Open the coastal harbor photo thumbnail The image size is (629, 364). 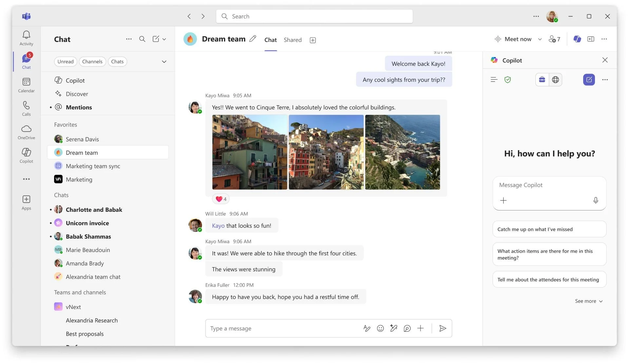click(x=402, y=152)
